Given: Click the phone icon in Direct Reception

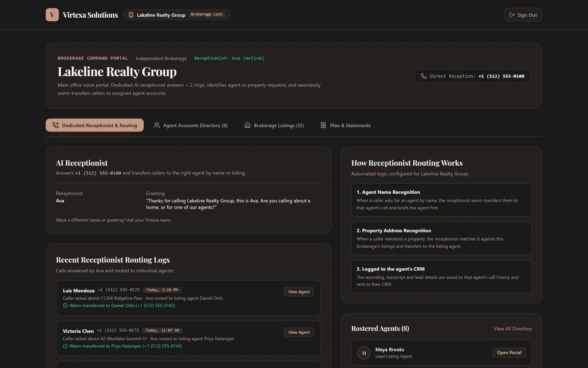Looking at the screenshot, I should (x=424, y=76).
